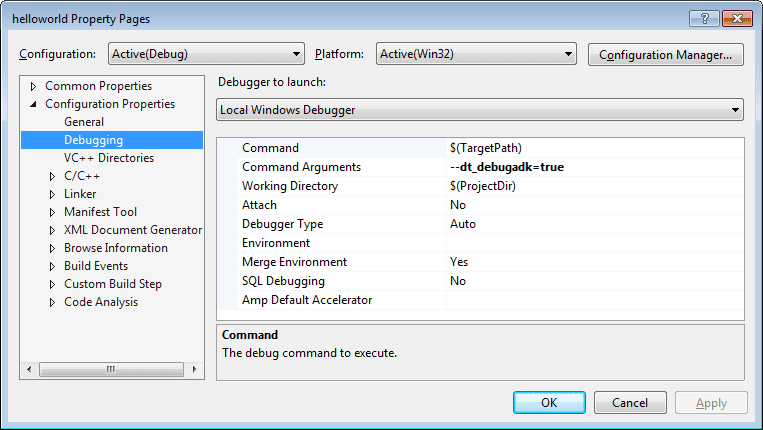Select the XML Document Generator label
Viewport: 763px width, 430px height.
click(133, 230)
